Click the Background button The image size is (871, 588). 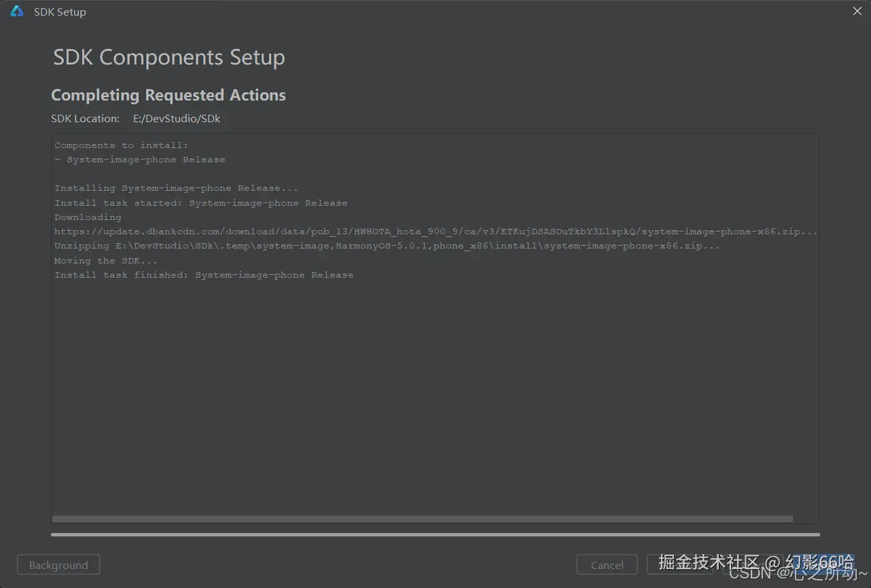(x=58, y=565)
